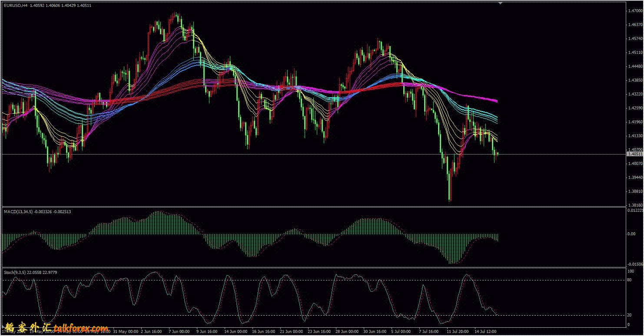644x336 pixels.
Task: Click the MACD zero level 0.00 label
Action: coord(631,234)
